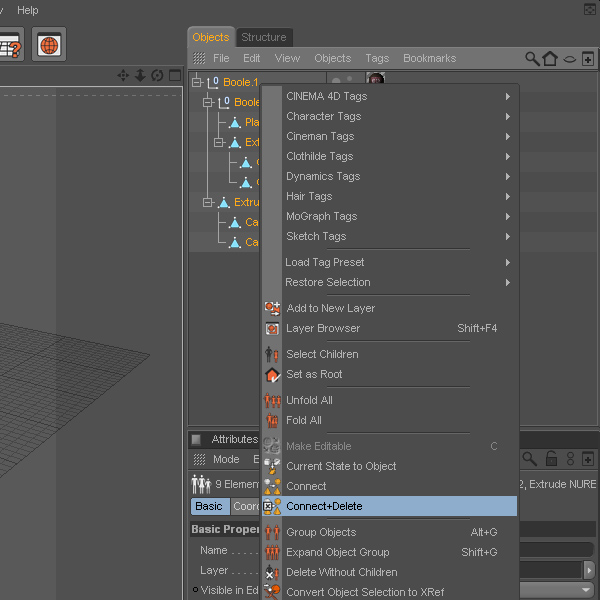Click the Object Manager eye filter icon
The width and height of the screenshot is (600, 600).
tap(569, 59)
